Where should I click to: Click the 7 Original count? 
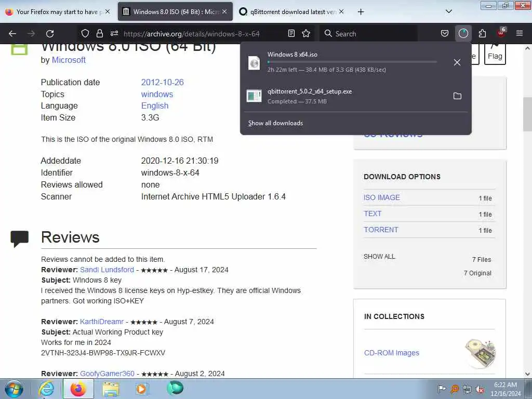[x=477, y=273]
